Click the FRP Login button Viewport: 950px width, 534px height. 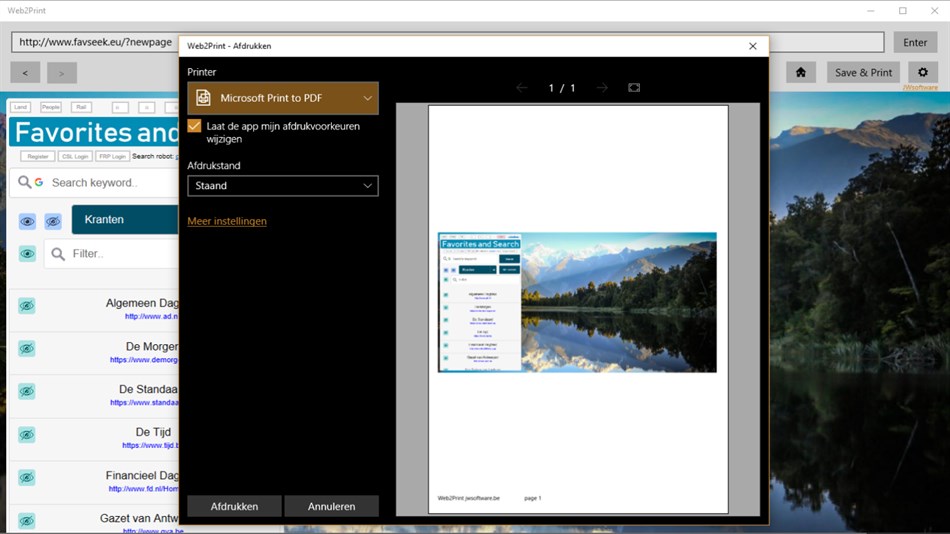112,156
